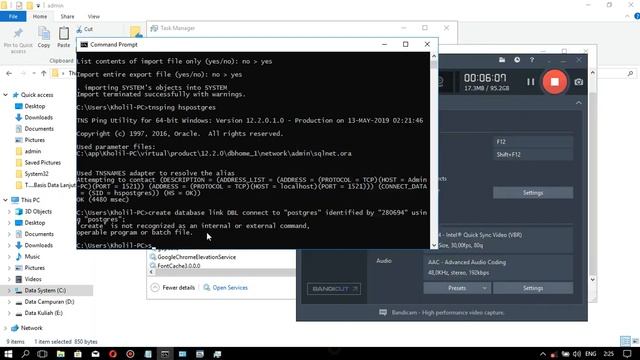The image size is (640, 360).
Task: Pause the Bandicam recording
Action: (x=530, y=82)
